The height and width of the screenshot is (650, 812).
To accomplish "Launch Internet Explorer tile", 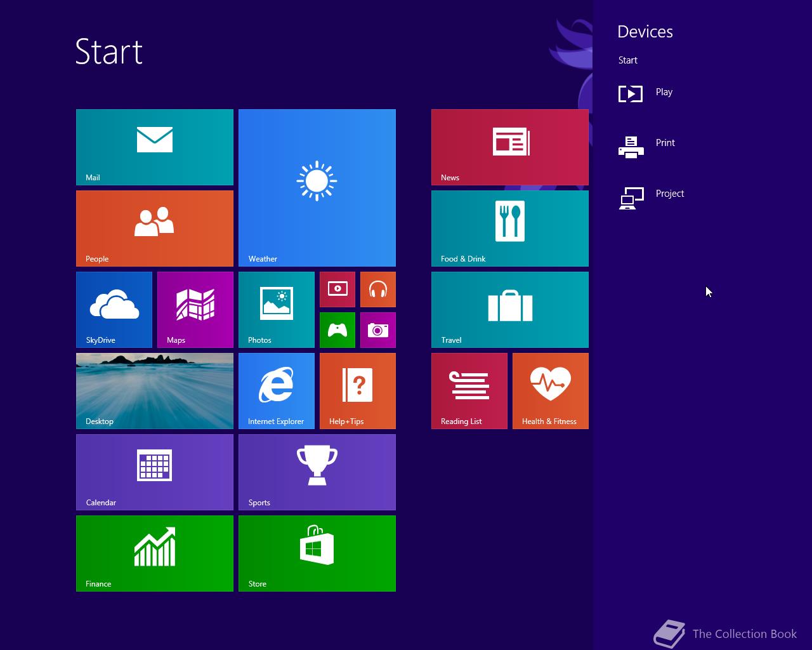I will [x=277, y=391].
